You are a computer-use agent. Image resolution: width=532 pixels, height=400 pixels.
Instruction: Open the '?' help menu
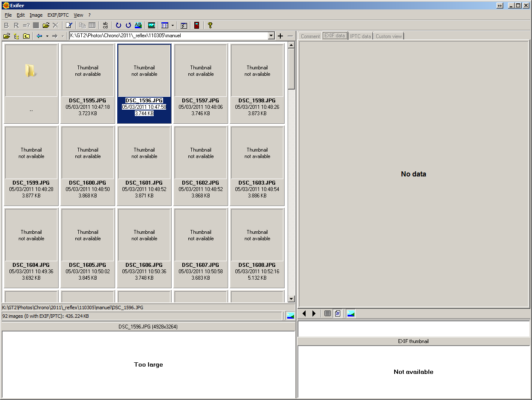[x=89, y=15]
